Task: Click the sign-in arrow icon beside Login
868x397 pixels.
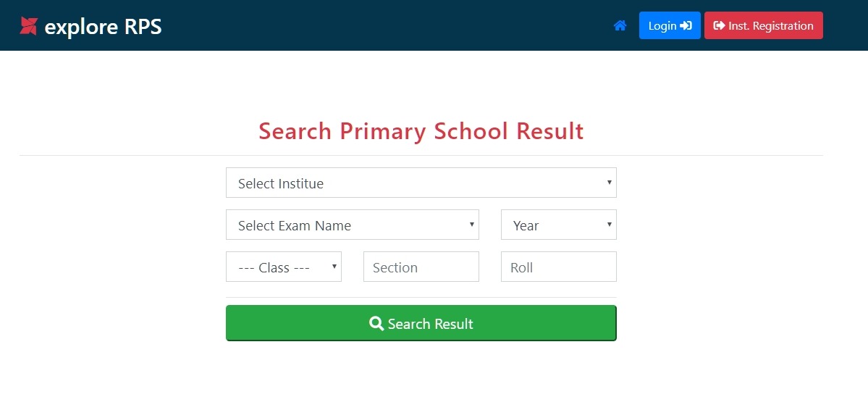Action: point(686,26)
